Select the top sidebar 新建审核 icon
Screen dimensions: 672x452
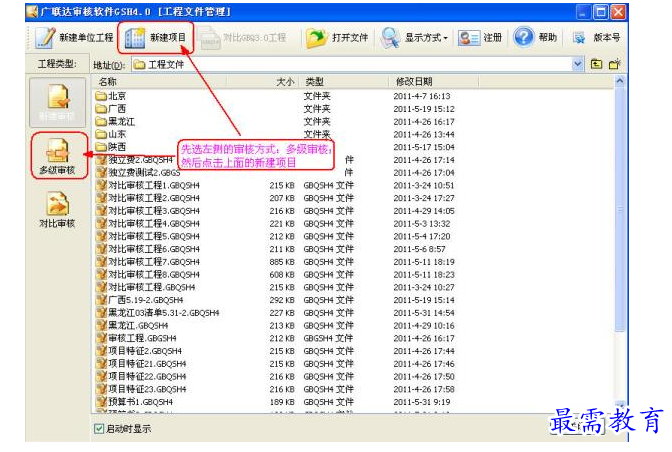(x=57, y=102)
